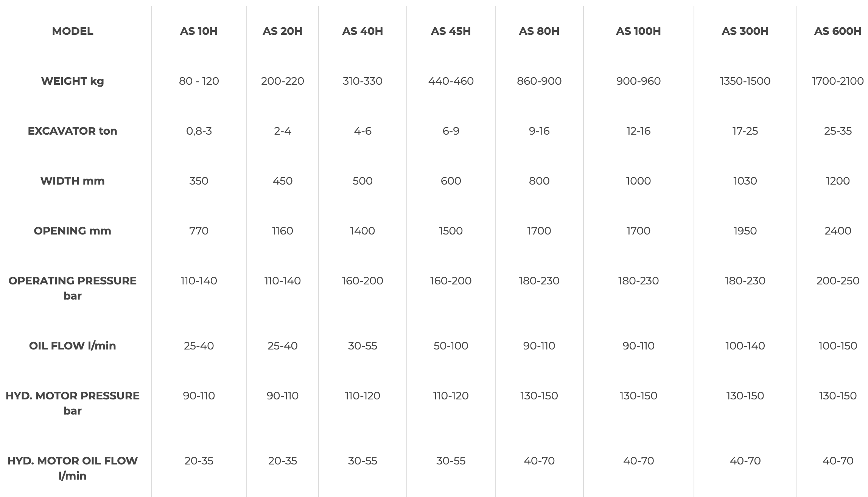The width and height of the screenshot is (868, 497).
Task: Select the WEIGHT kg row label
Action: (x=72, y=81)
